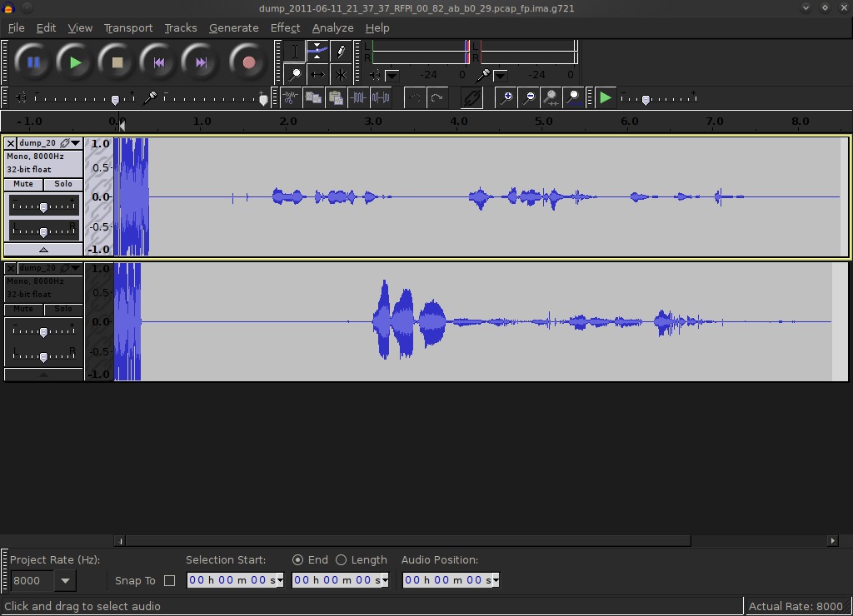The width and height of the screenshot is (853, 616).
Task: Click the Copy icon in edit toolbar
Action: click(x=313, y=98)
